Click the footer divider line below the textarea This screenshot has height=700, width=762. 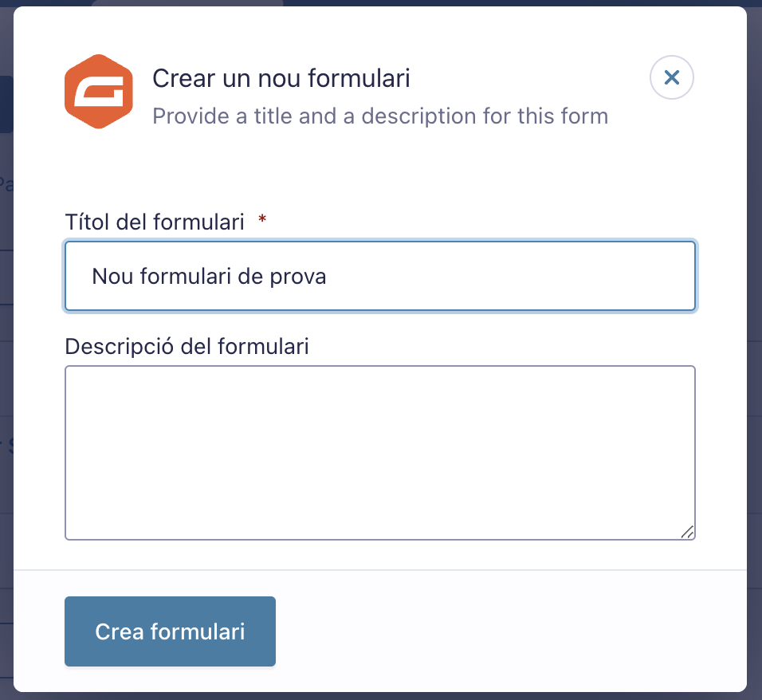380,570
